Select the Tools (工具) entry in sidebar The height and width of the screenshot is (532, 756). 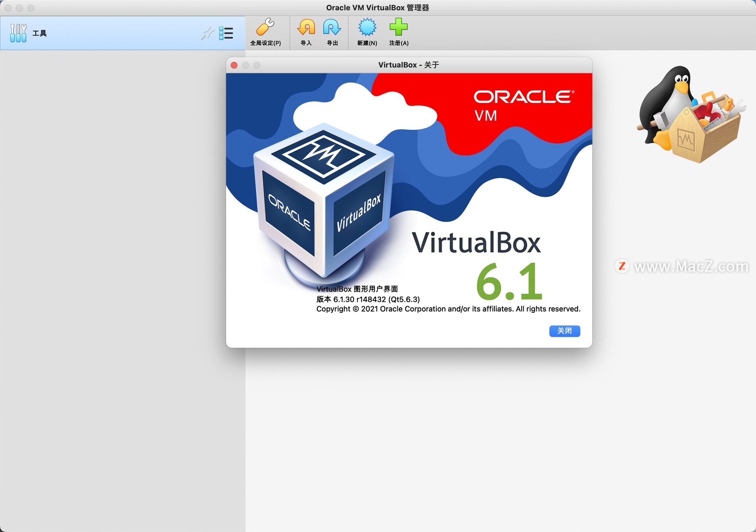point(122,33)
